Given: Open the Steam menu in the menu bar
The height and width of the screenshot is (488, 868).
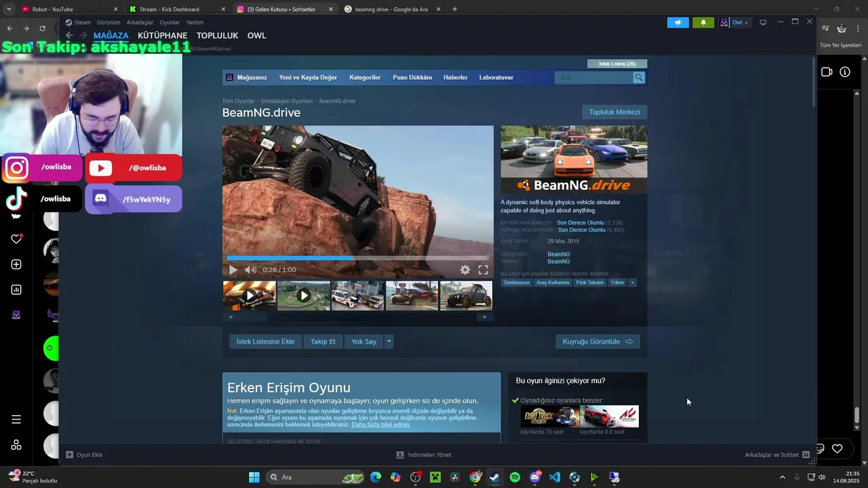Looking at the screenshot, I should coord(82,22).
